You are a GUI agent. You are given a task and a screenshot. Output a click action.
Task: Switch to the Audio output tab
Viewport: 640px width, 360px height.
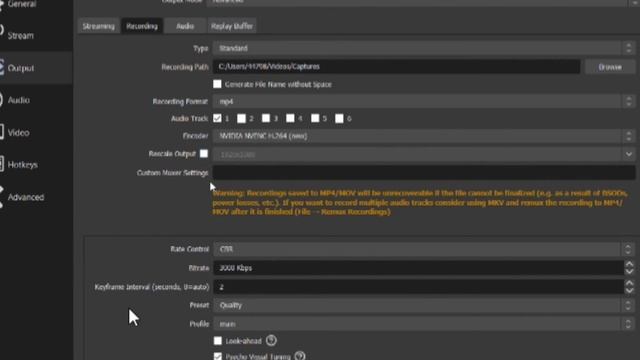tap(185, 26)
